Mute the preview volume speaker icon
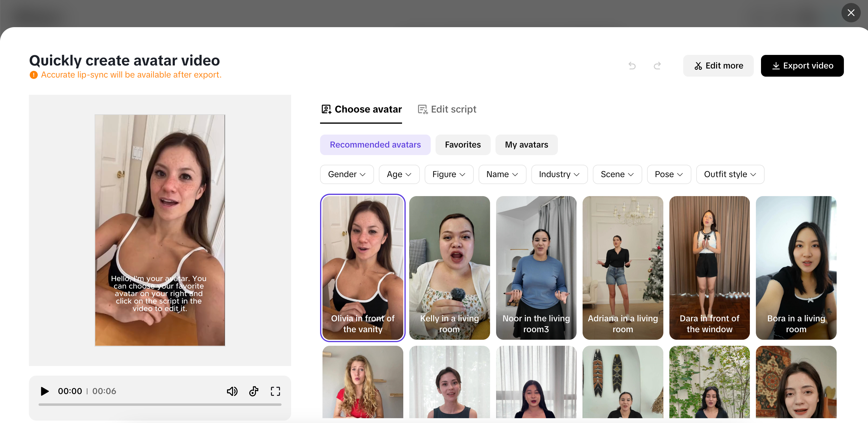Screen dimensions: 868x423 point(232,391)
